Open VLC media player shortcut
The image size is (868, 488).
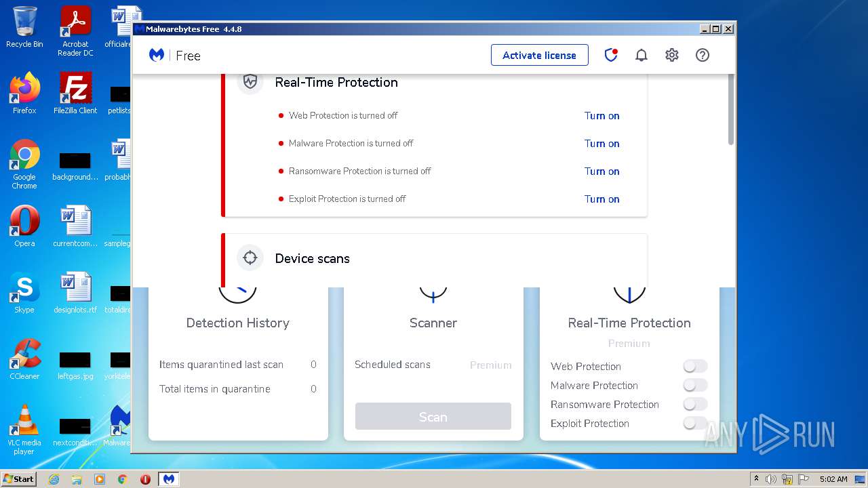(x=24, y=430)
